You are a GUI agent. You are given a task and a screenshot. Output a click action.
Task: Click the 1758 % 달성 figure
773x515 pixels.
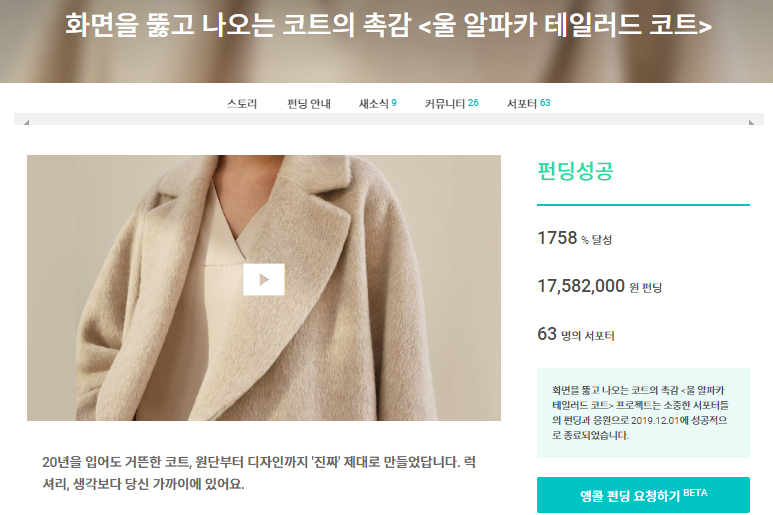click(574, 238)
